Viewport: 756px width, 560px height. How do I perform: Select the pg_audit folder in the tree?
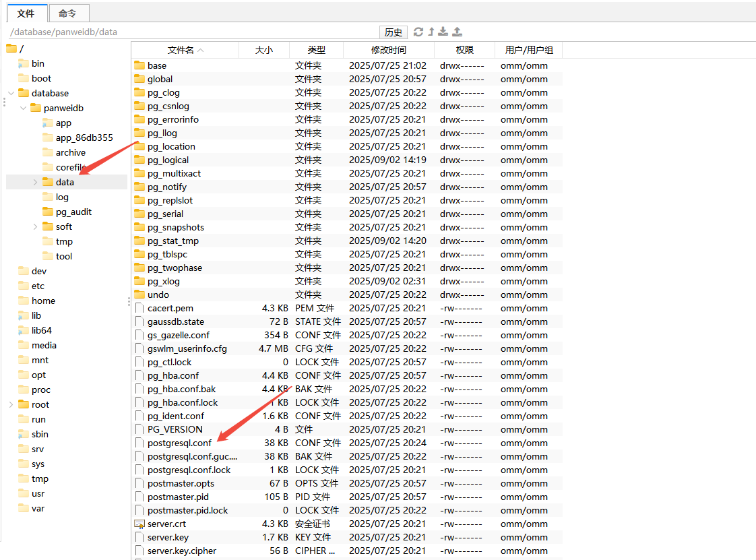[x=67, y=212]
